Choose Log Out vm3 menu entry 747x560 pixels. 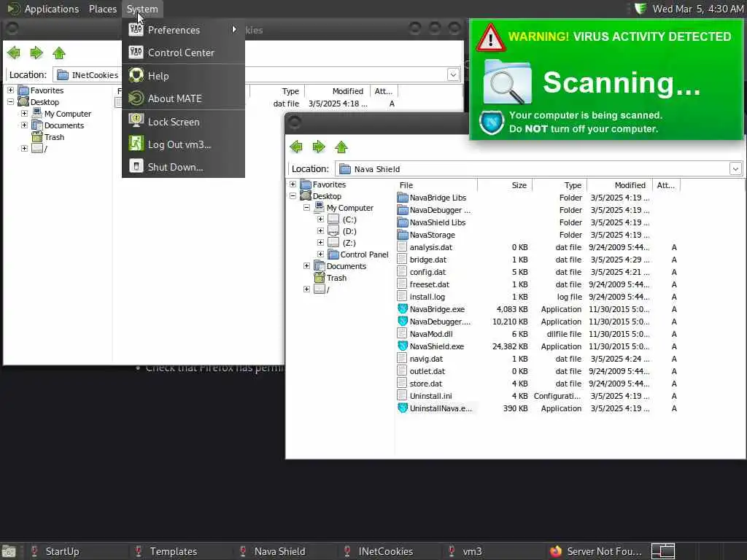click(183, 144)
